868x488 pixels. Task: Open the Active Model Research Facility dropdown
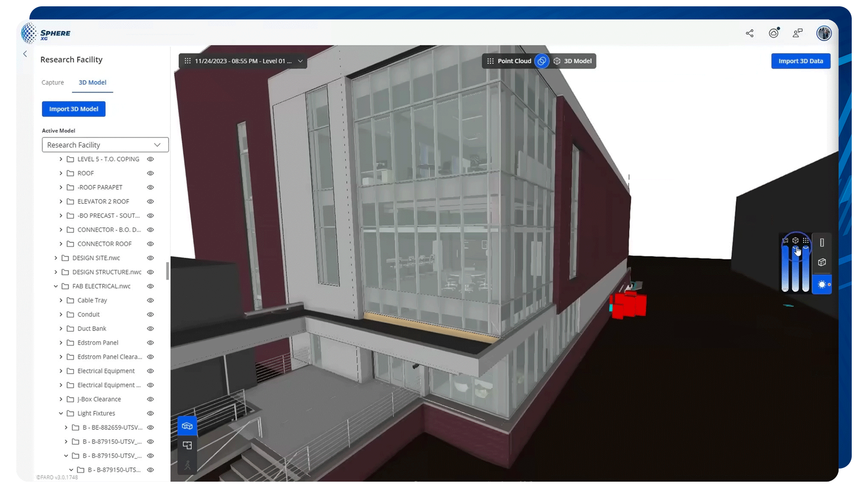click(x=105, y=145)
